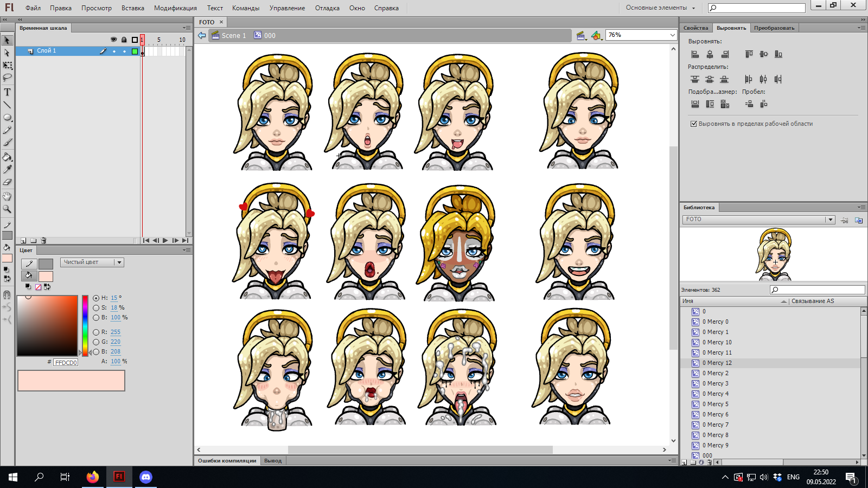This screenshot has width=868, height=488.
Task: Enable align to stage checkbox
Action: [x=693, y=124]
